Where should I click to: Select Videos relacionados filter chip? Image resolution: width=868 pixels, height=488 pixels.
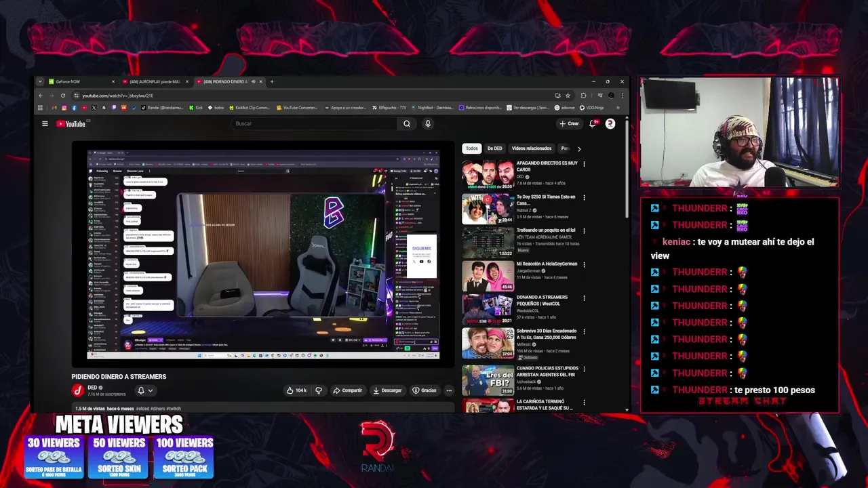pos(532,148)
